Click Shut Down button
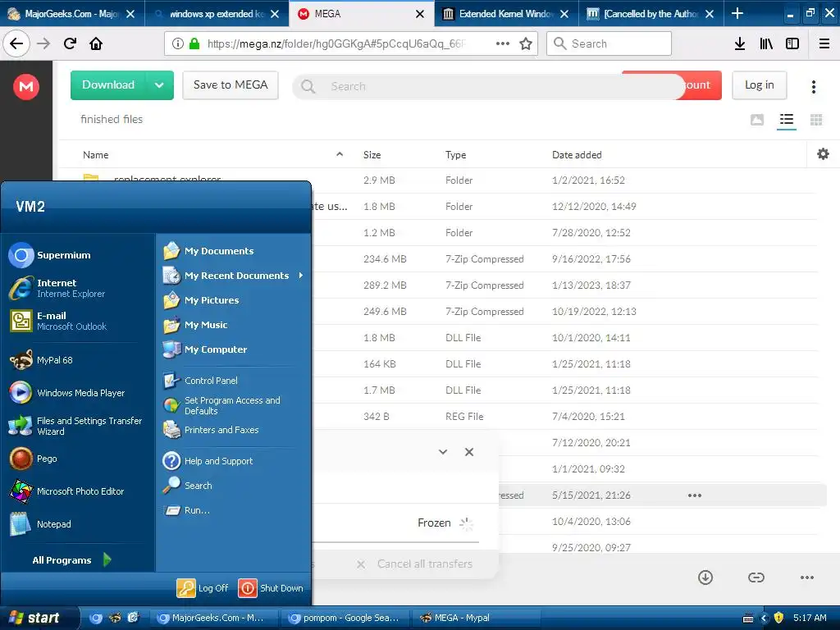 point(271,587)
